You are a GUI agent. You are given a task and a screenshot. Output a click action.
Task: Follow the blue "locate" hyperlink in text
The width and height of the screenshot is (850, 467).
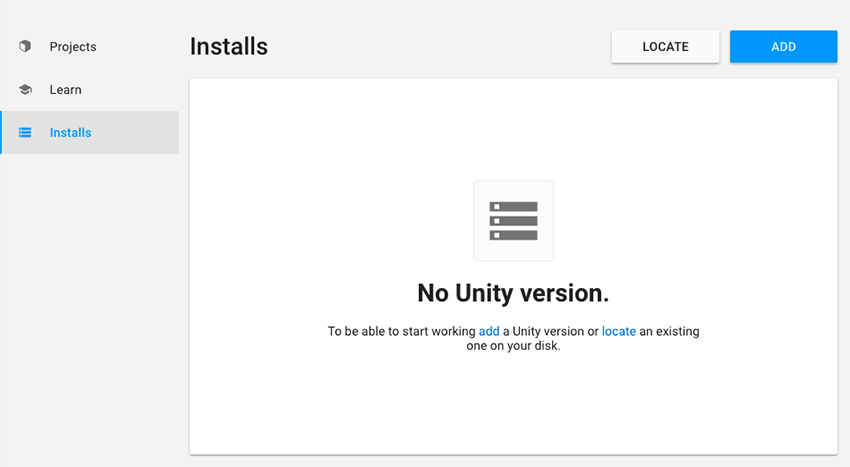(618, 331)
